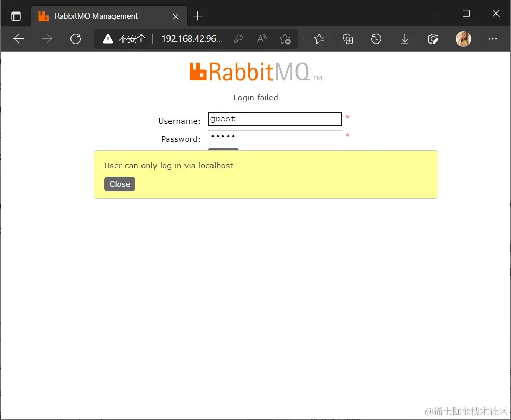Open web capture screenshot tool
The height and width of the screenshot is (420, 511).
tap(433, 39)
